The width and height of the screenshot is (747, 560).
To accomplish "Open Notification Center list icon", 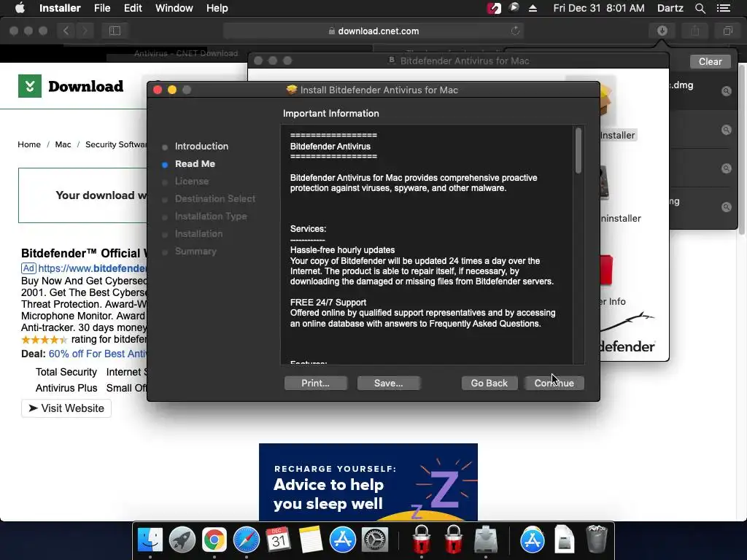I will coord(723,8).
